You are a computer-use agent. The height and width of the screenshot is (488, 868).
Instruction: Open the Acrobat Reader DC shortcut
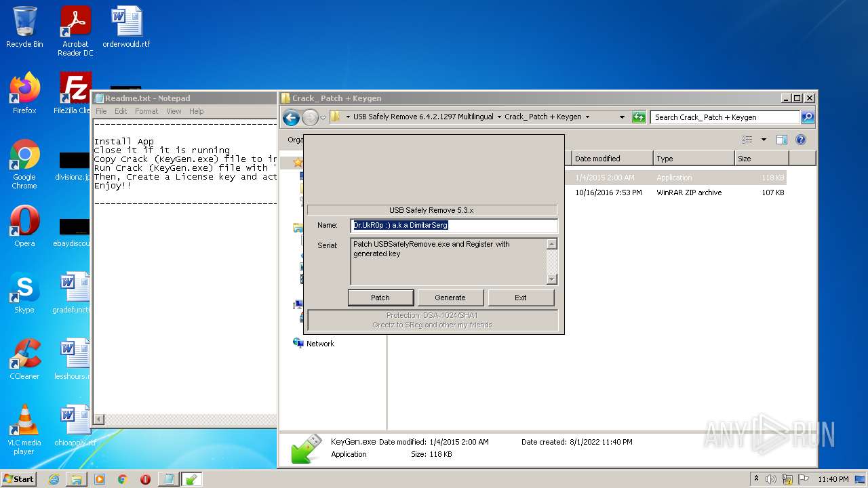(x=75, y=31)
